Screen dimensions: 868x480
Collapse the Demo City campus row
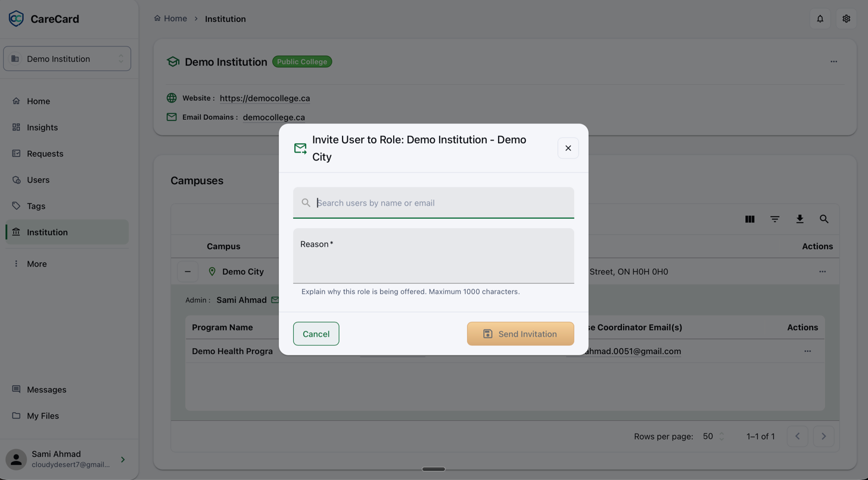(x=188, y=271)
